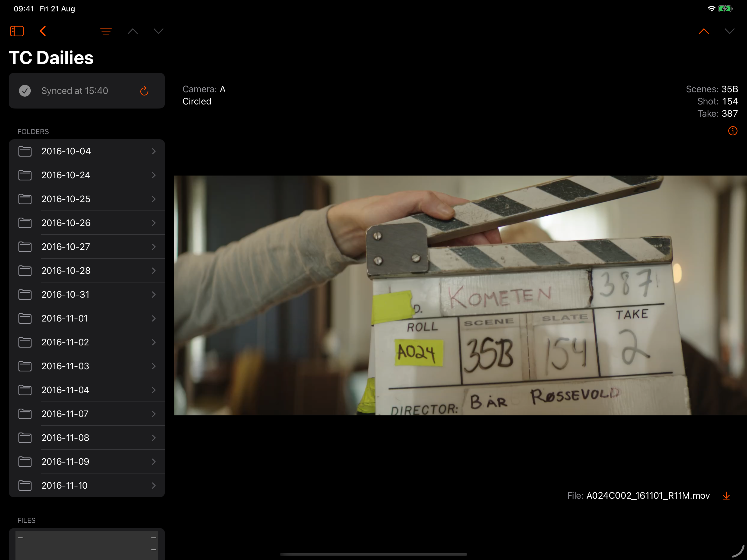Screen dimensions: 747x560
Task: Click the battery status icon
Action: (x=725, y=8)
